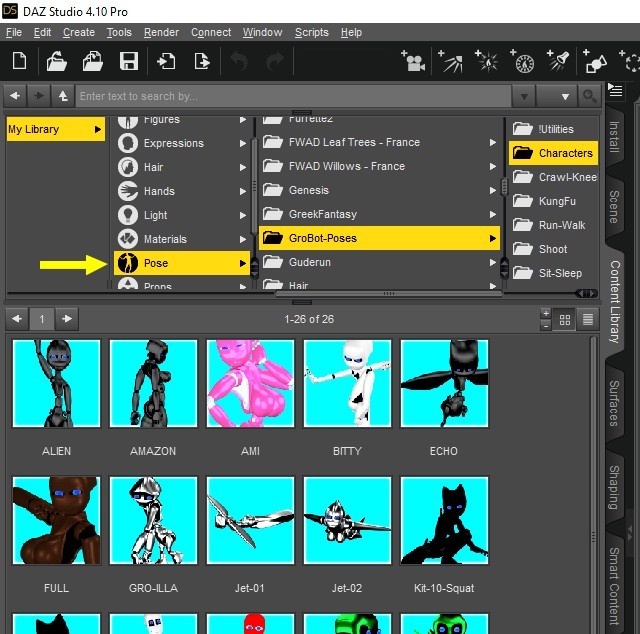640x634 pixels.
Task: Expand Expressions category arrow
Action: [x=243, y=143]
